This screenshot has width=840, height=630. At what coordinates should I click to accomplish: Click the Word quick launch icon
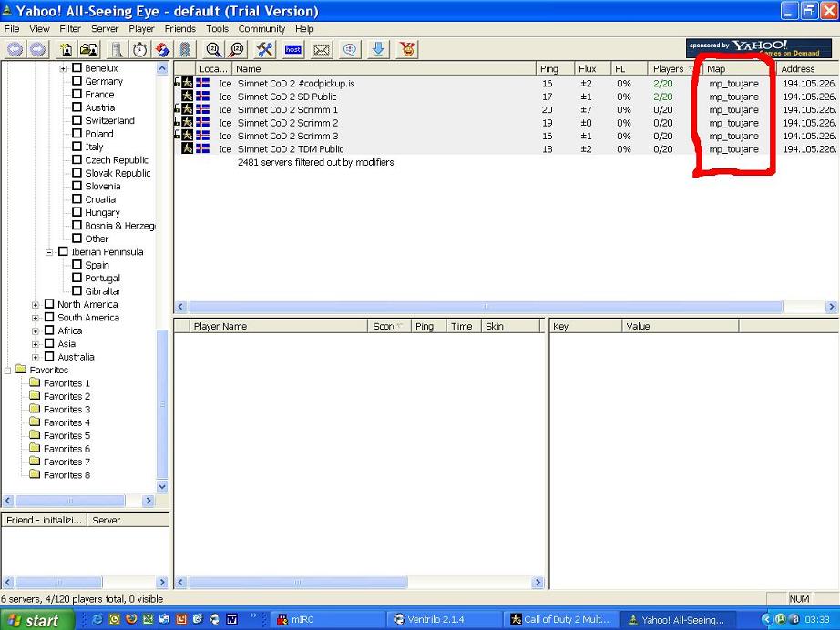point(232,619)
